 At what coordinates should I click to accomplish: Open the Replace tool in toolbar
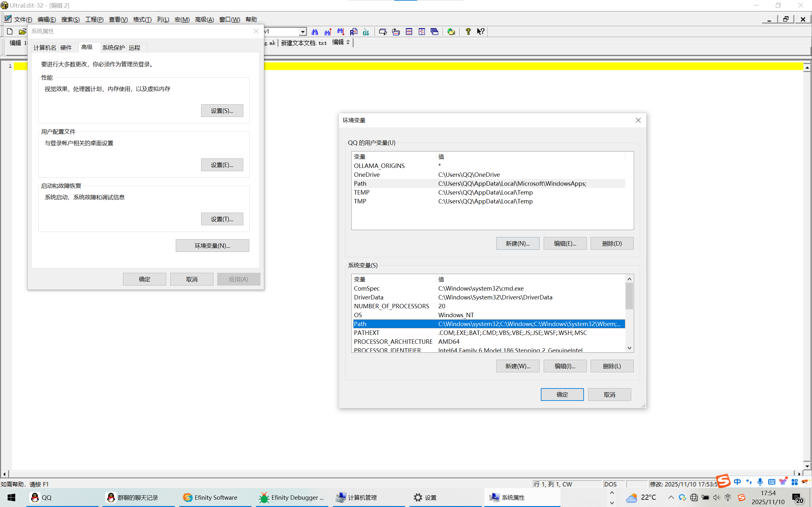coord(353,31)
